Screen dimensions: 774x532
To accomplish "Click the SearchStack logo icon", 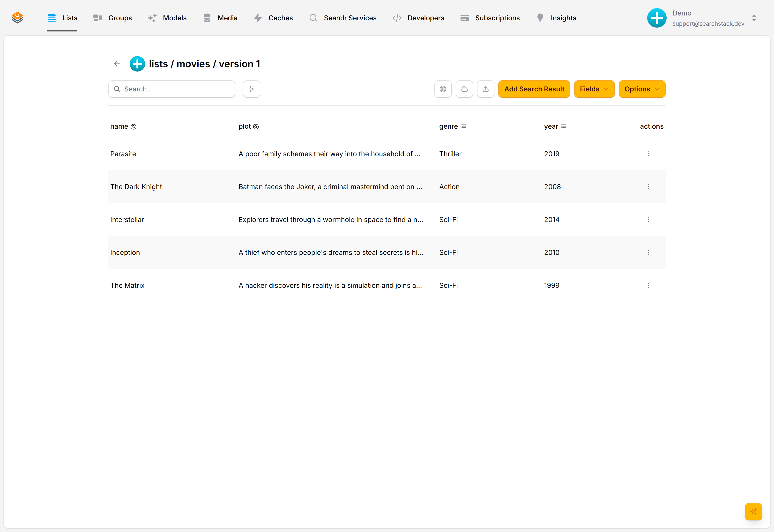I will coord(17,18).
